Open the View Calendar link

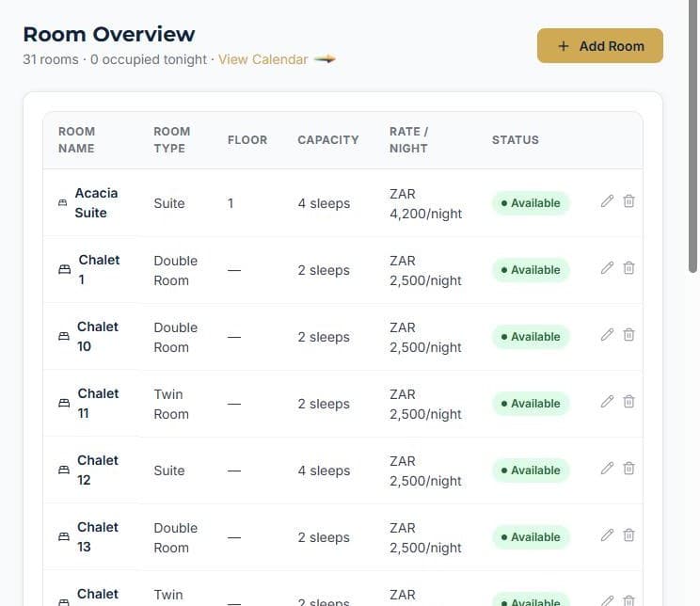click(x=262, y=59)
